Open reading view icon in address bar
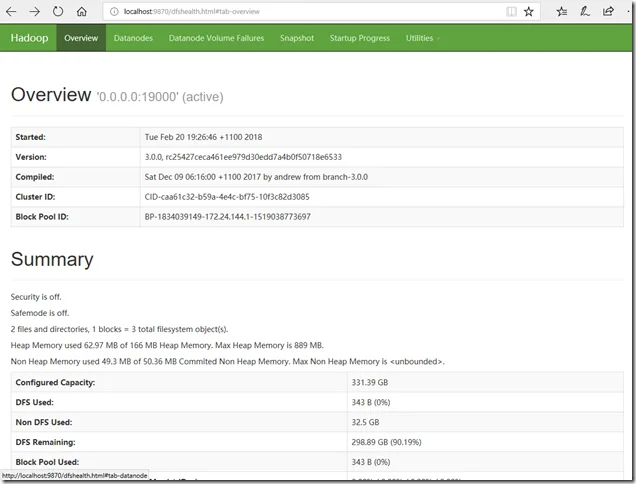This screenshot has height=484, width=636. [512, 11]
